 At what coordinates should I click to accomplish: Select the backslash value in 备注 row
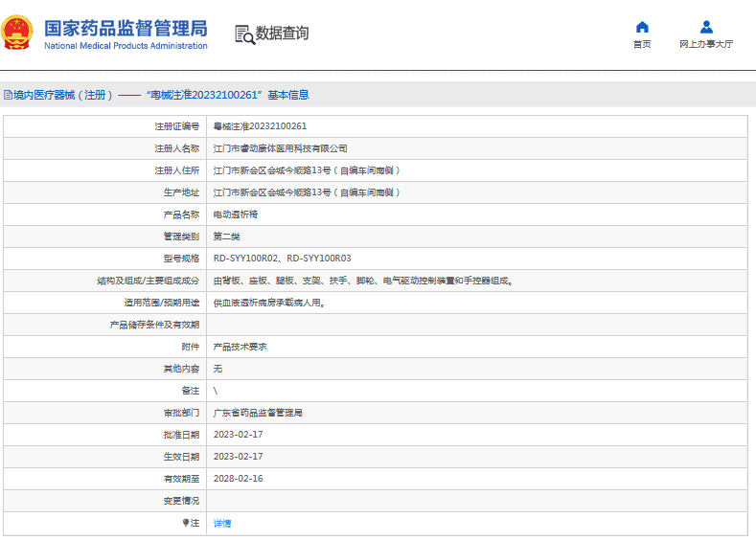pyautogui.click(x=216, y=392)
